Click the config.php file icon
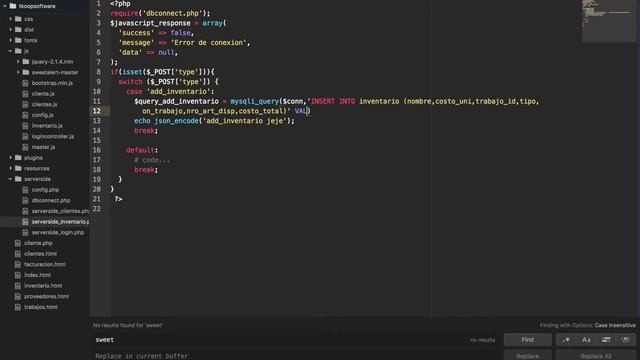The image size is (640, 360). tap(25, 189)
